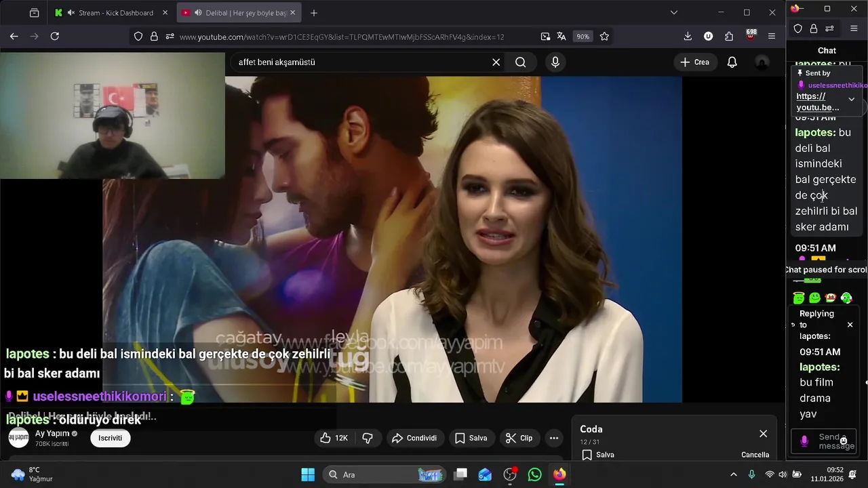Open the Firefox hamburger menu
The height and width of the screenshot is (488, 868).
(772, 37)
